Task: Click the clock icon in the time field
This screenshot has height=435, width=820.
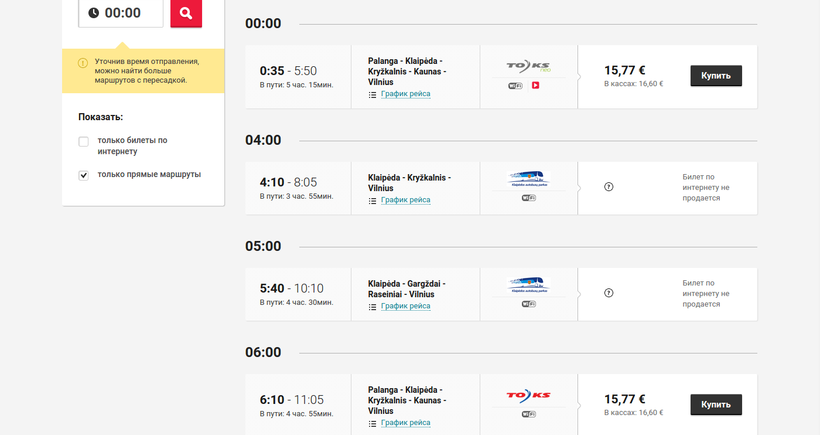Action: pos(93,13)
